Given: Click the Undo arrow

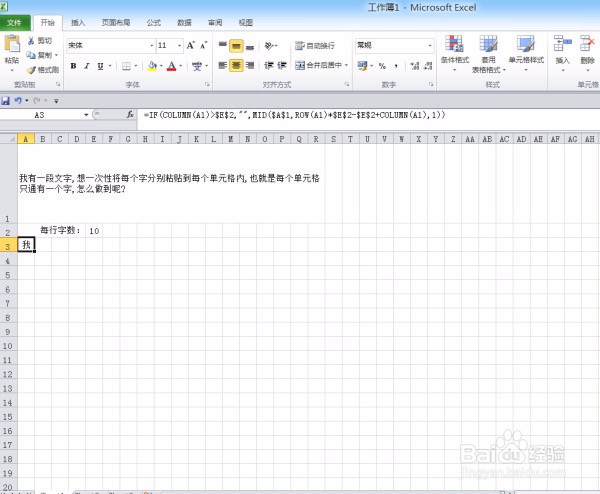Looking at the screenshot, I should coord(18,101).
